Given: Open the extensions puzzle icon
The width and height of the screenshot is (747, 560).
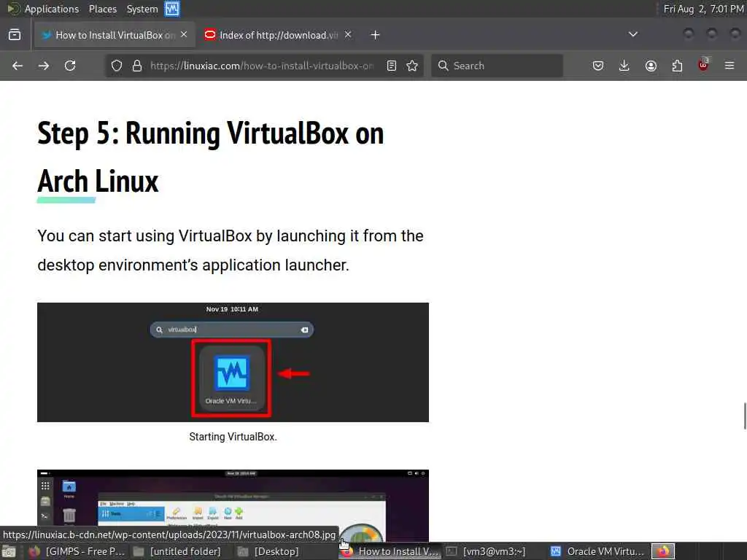Looking at the screenshot, I should tap(677, 66).
